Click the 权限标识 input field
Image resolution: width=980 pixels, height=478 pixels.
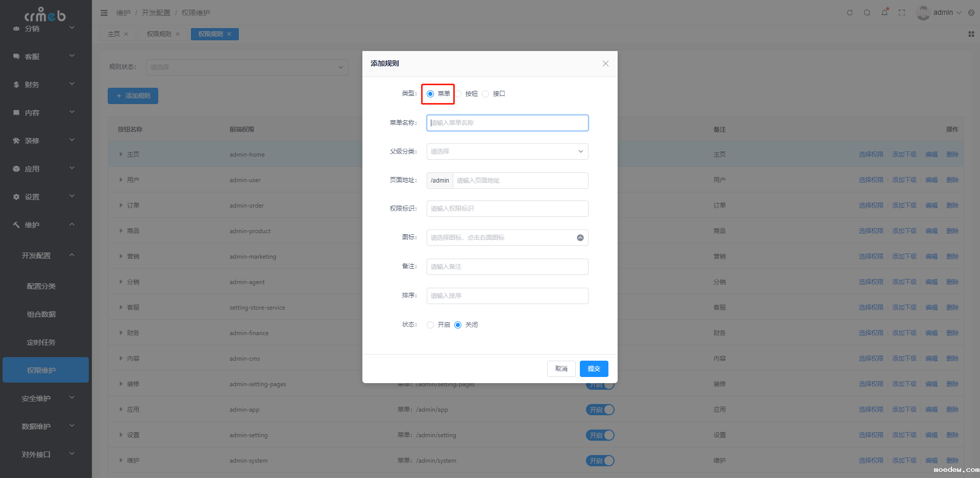pyautogui.click(x=507, y=209)
